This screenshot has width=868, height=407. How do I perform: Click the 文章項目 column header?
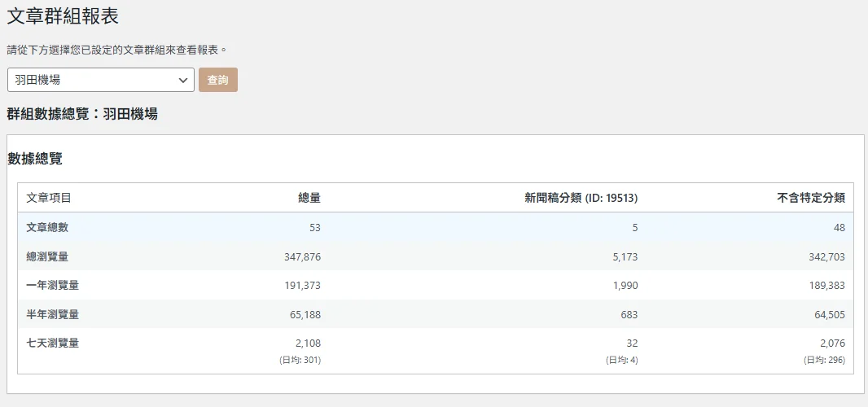[x=49, y=198]
